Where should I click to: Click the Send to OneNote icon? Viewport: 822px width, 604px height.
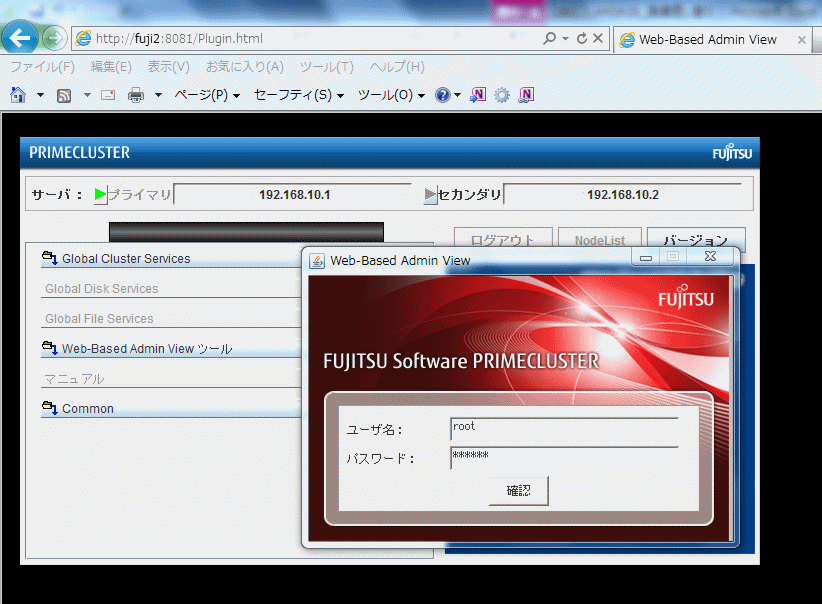[478, 95]
